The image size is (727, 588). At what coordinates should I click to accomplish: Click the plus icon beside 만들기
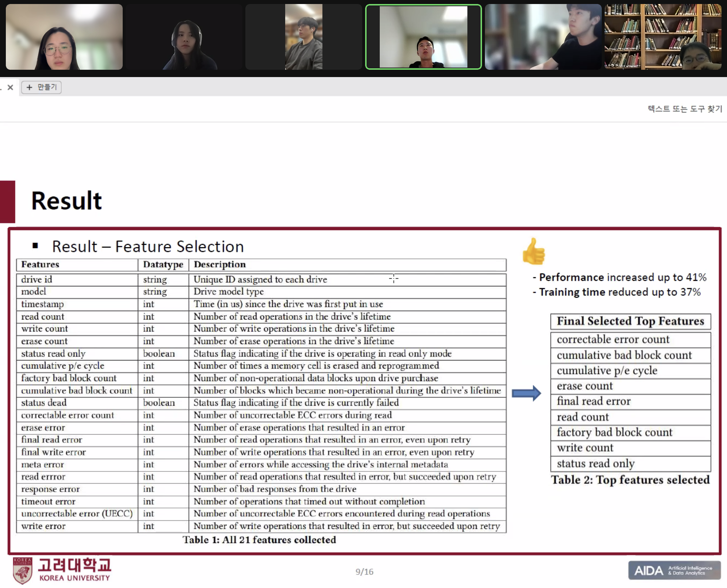pyautogui.click(x=29, y=87)
